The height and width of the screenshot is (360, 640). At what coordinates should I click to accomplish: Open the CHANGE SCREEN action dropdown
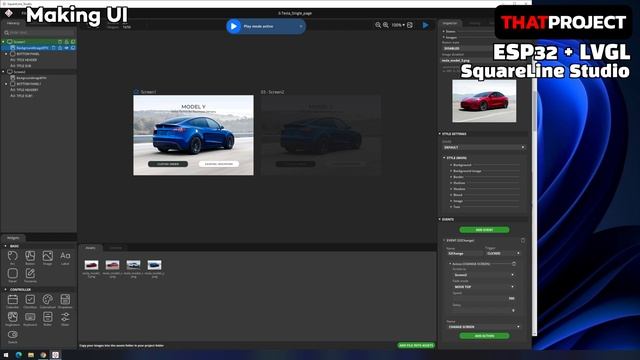[x=484, y=327]
